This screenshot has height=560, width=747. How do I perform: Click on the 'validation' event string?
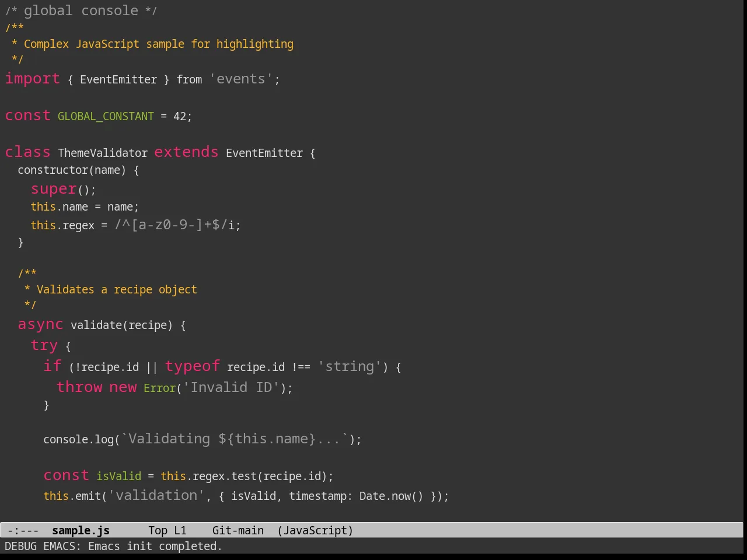click(x=156, y=495)
